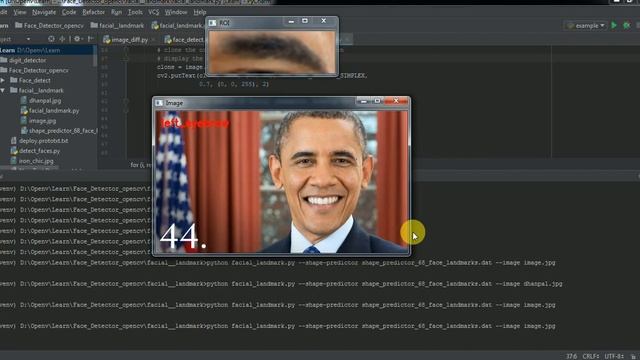The image size is (640, 360).
Task: Click the UTF-8 encoding indicator
Action: [614, 356]
